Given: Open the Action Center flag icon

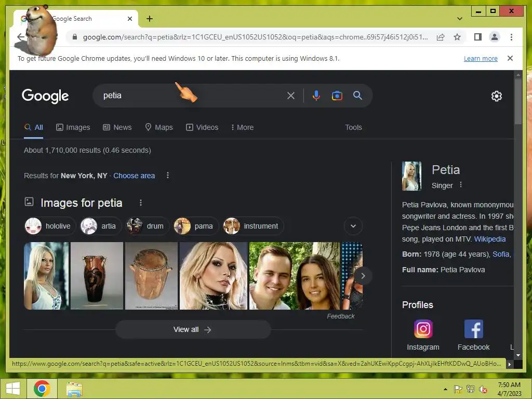Looking at the screenshot, I should tap(458, 389).
